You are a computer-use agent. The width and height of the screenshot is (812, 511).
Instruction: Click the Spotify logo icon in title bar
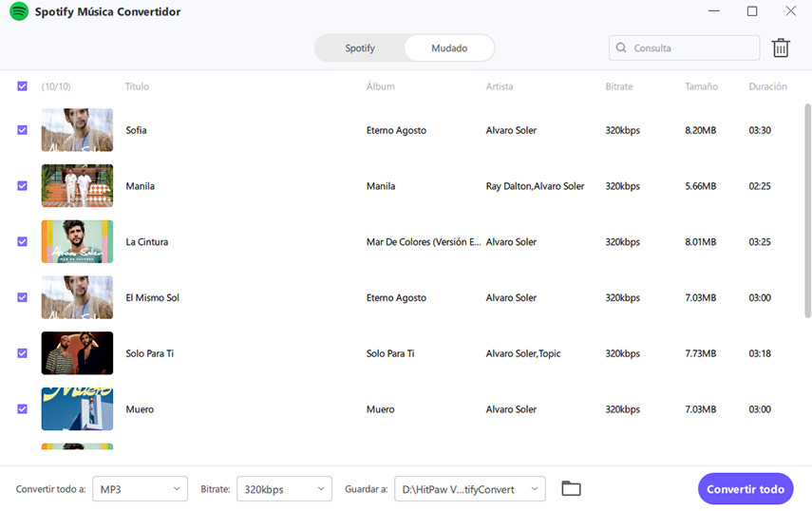tap(19, 10)
